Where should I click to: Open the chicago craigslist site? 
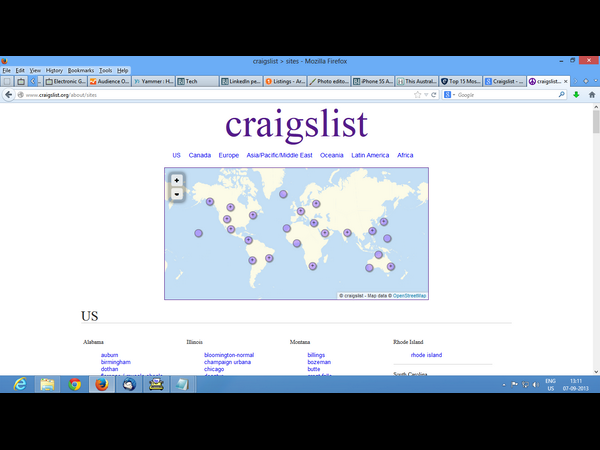214,369
